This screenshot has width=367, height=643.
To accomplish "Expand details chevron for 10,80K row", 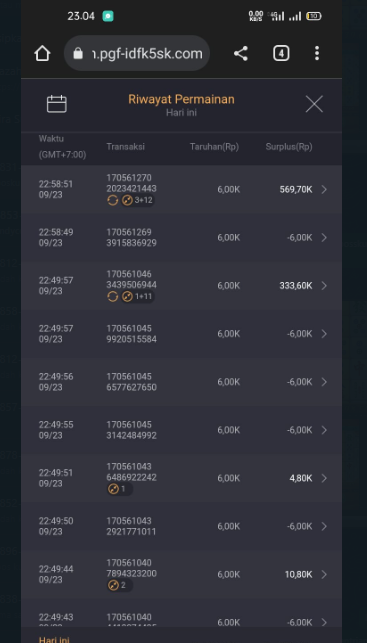I will click(324, 574).
